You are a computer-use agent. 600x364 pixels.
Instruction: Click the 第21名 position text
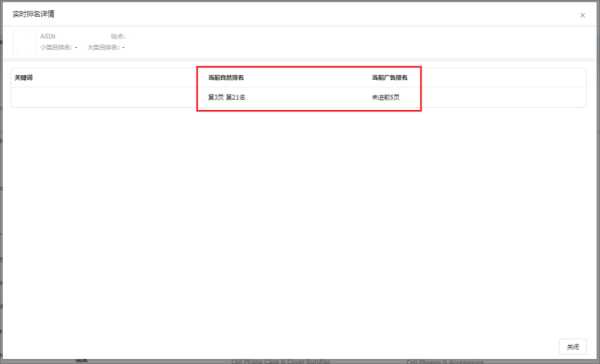click(236, 98)
